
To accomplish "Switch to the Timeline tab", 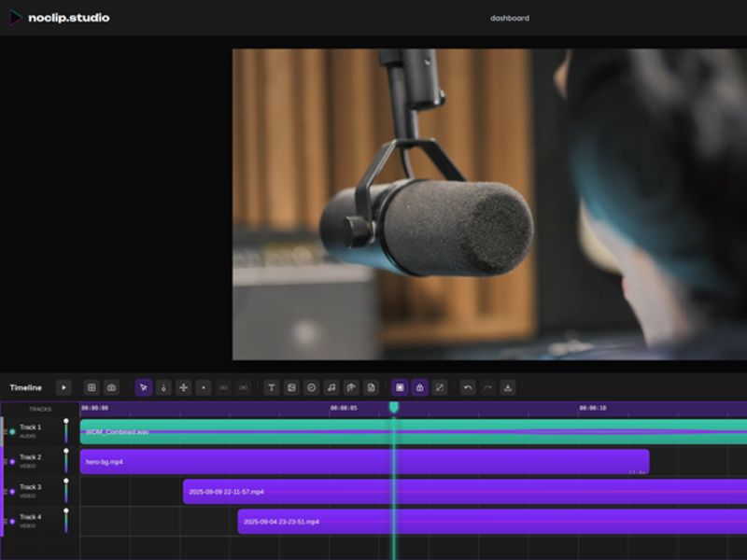I will [x=25, y=386].
